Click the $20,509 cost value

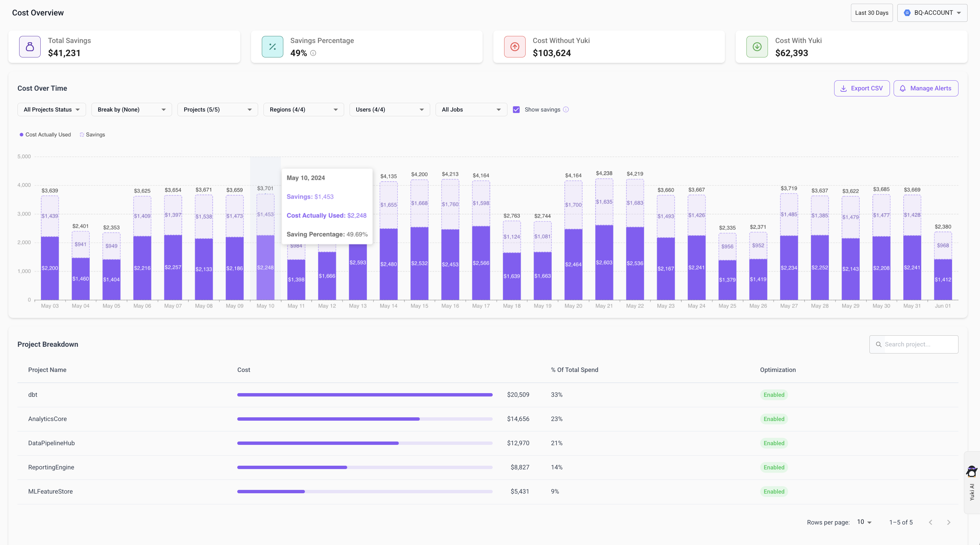(x=518, y=395)
